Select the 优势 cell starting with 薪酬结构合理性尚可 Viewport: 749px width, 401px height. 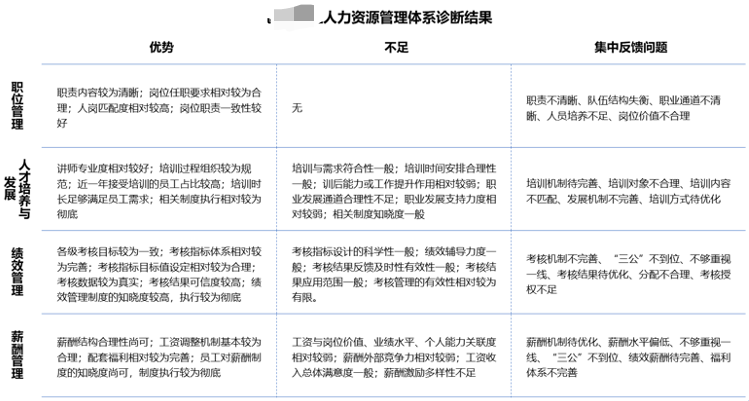click(x=160, y=350)
